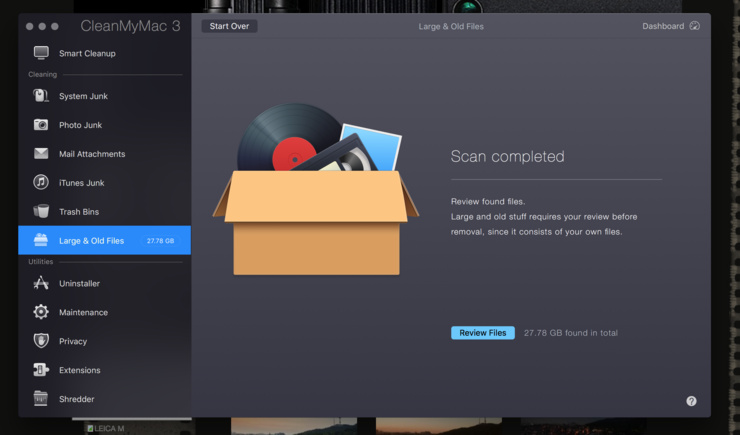Click the Review Files button

coord(483,333)
